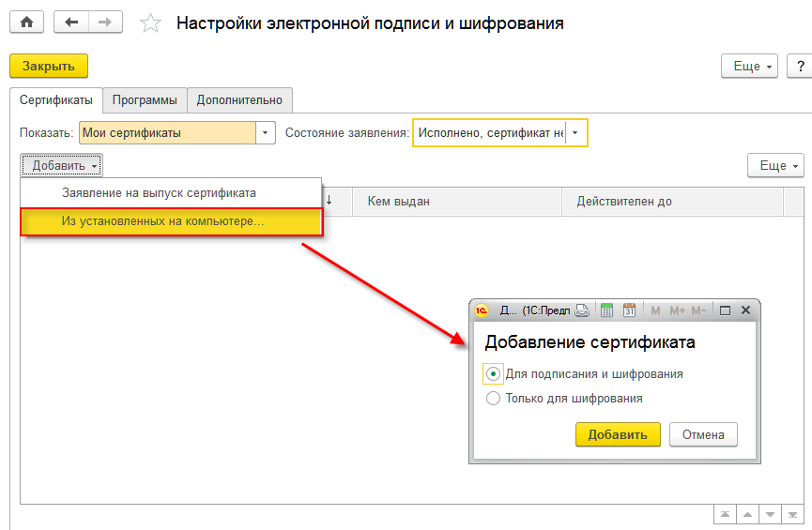Open the calculator icon in dialog title bar
Viewport: 812px width, 530px height.
click(x=606, y=310)
